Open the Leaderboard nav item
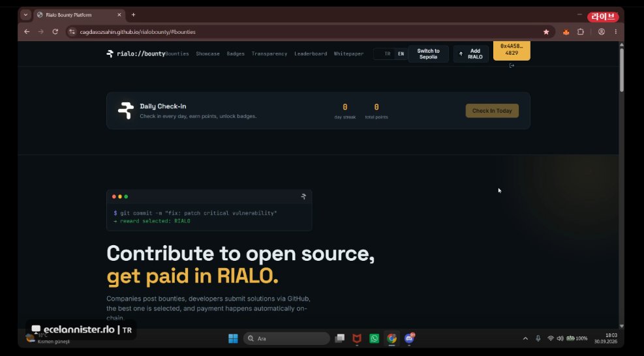Screen dimensions: 644x356 point(311,53)
